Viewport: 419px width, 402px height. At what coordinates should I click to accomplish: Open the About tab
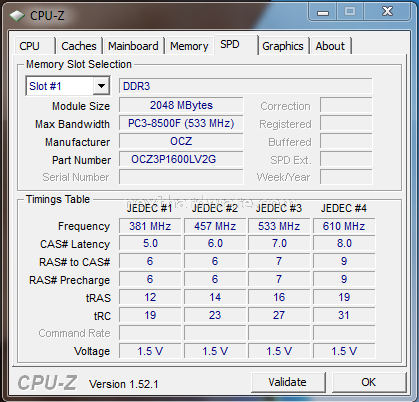[x=330, y=46]
